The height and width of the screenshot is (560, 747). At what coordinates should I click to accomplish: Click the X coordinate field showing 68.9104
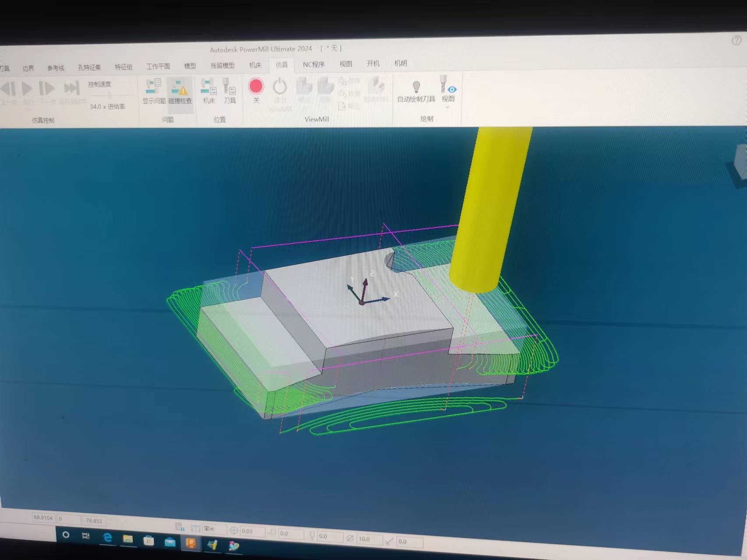[43, 518]
